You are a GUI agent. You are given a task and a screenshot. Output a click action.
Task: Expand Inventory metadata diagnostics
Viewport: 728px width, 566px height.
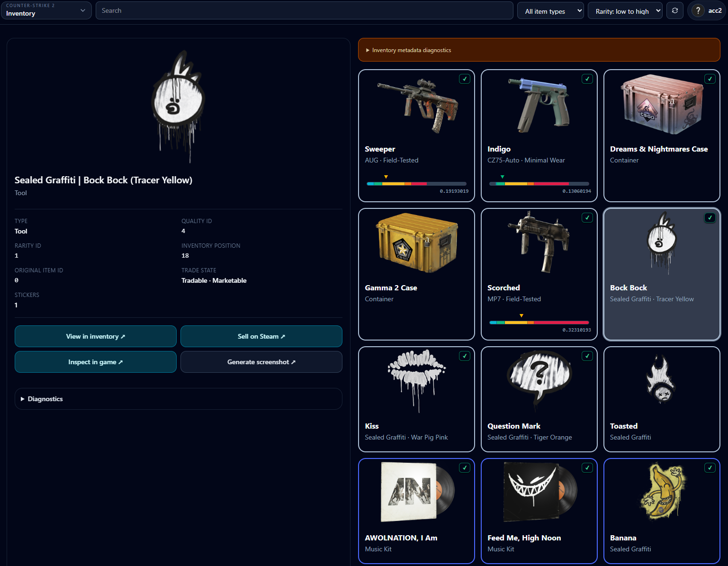click(539, 50)
